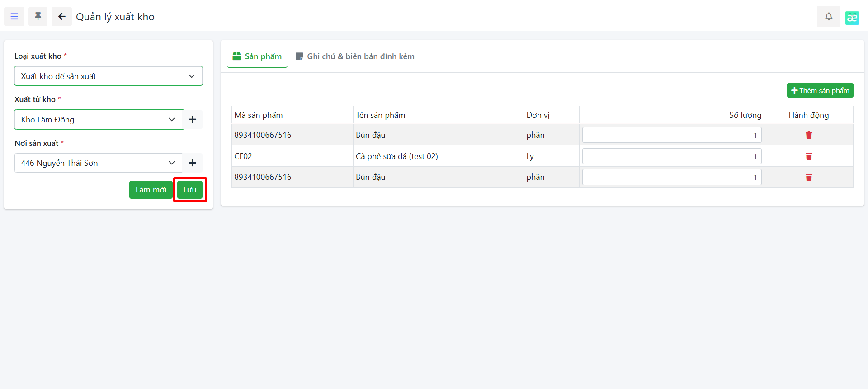
Task: Delete the first Bún đậu row
Action: point(808,135)
